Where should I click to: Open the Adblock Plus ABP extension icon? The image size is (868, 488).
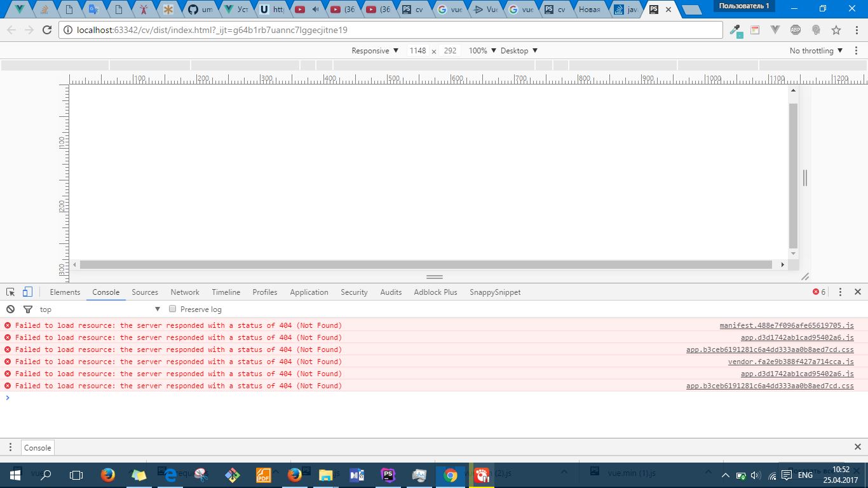click(796, 30)
